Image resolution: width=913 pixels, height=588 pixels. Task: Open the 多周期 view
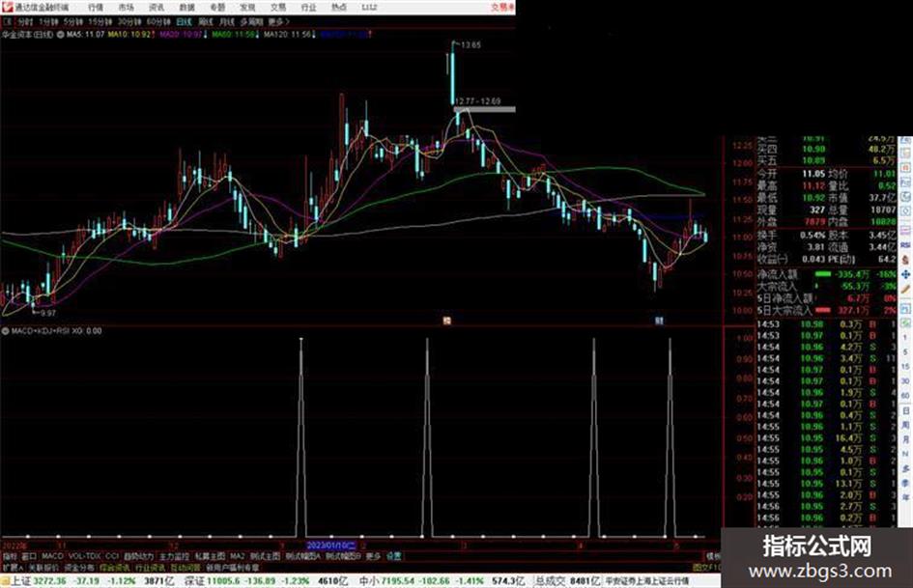coord(251,21)
